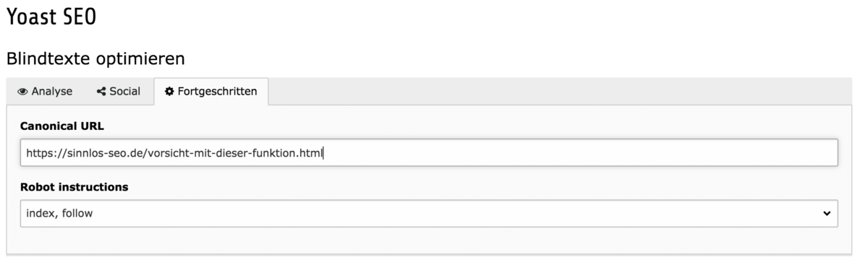Image resolution: width=868 pixels, height=278 pixels.
Task: Focus the Canonical URL input field
Action: tap(429, 153)
